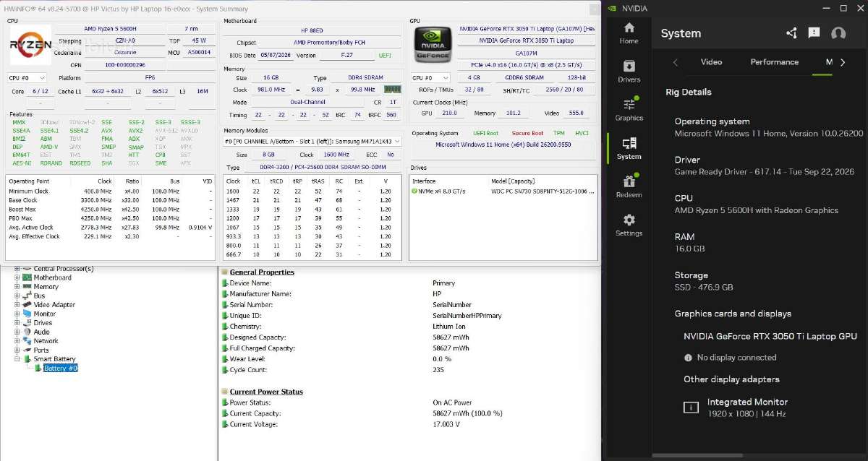Expand the Drives tree node

pos(17,323)
